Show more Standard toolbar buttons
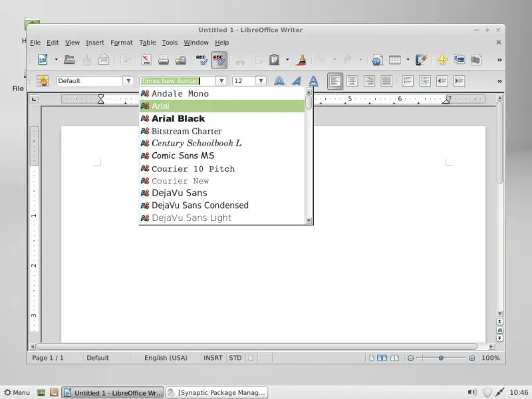Image resolution: width=532 pixels, height=399 pixels. (499, 60)
